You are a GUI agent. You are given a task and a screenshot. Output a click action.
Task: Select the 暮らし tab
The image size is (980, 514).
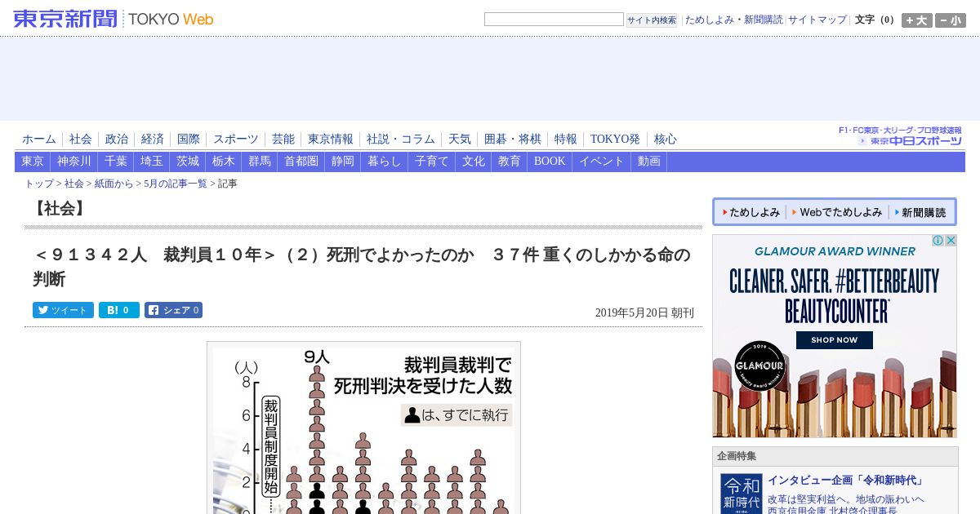point(385,162)
